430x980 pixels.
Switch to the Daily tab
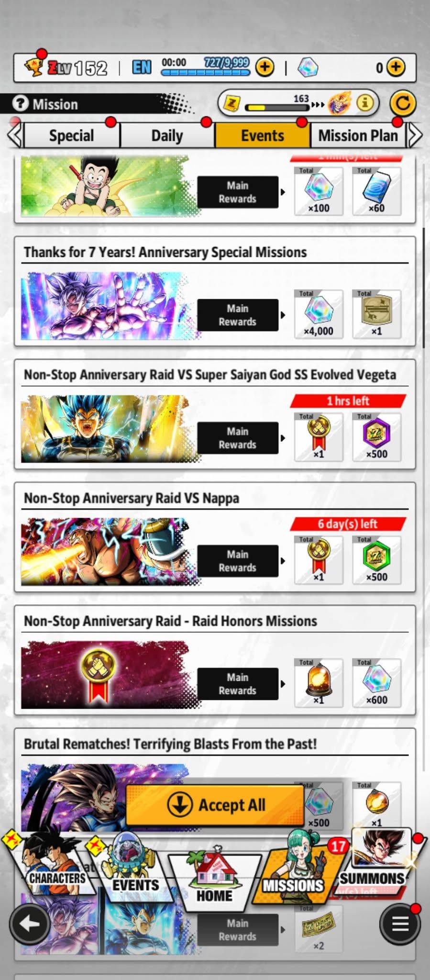(167, 135)
